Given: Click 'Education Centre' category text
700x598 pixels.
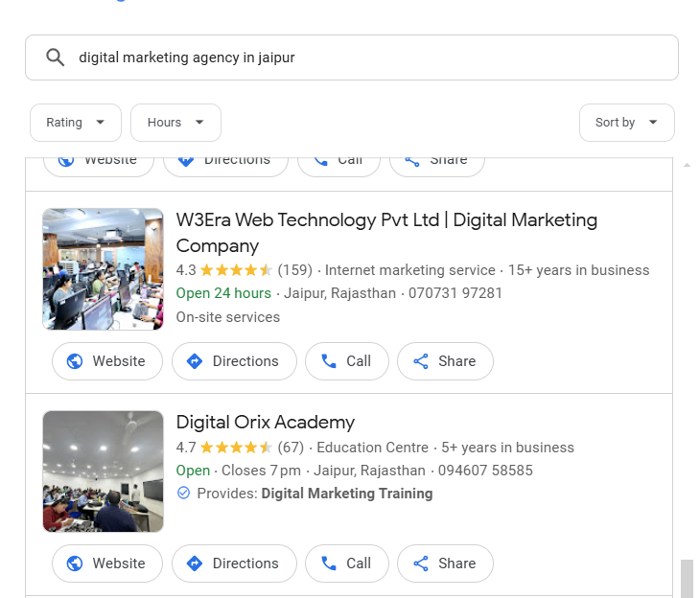Looking at the screenshot, I should tap(372, 448).
